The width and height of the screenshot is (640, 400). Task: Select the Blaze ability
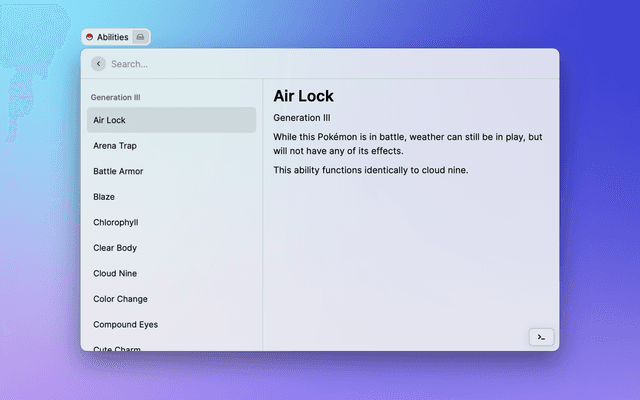point(171,197)
